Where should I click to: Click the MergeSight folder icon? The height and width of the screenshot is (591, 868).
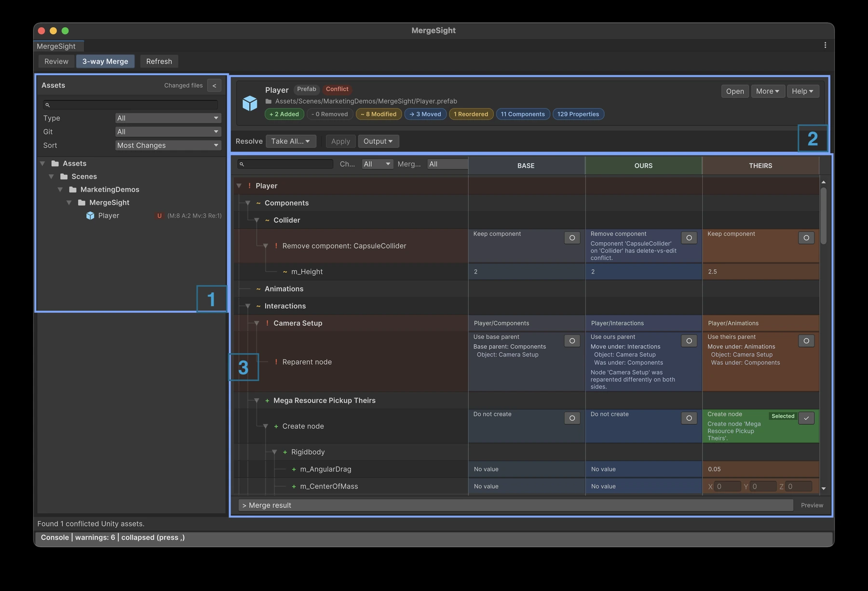(81, 203)
